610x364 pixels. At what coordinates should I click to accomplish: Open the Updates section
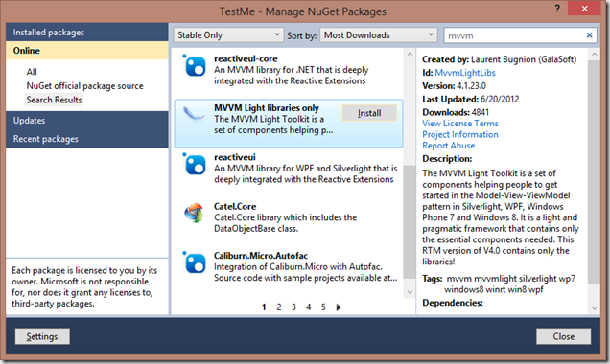(x=87, y=121)
